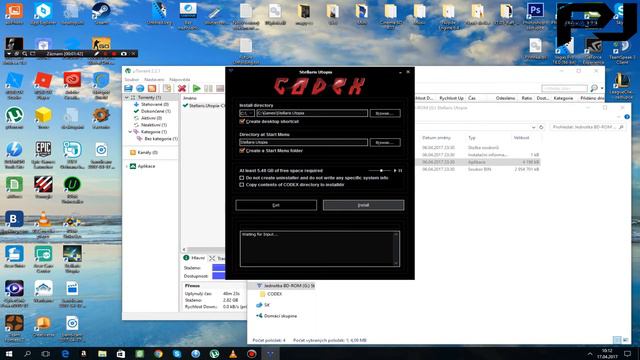Click the Pause torrent toolbar icon
The width and height of the screenshot is (640, 360).
pyautogui.click(x=208, y=89)
